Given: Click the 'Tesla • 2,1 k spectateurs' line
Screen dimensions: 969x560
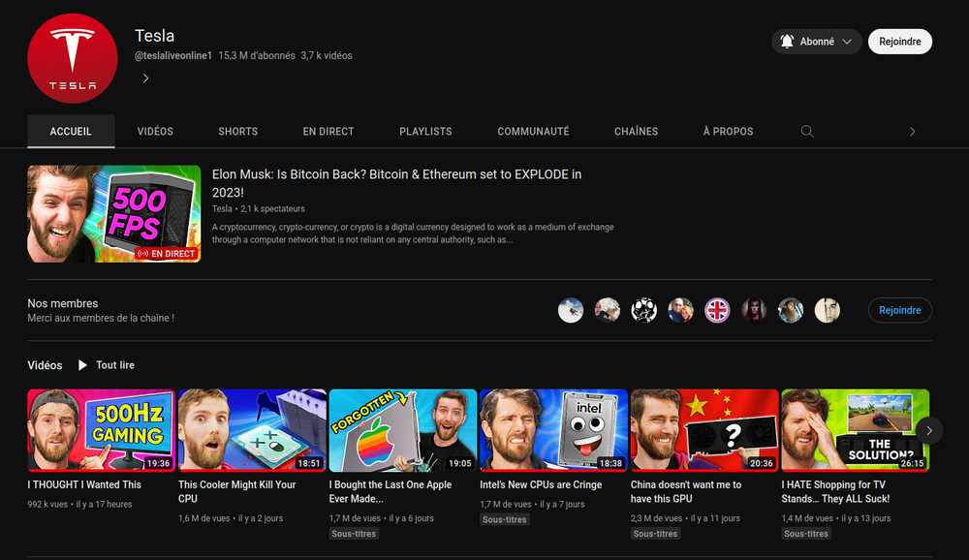Looking at the screenshot, I should tap(259, 209).
